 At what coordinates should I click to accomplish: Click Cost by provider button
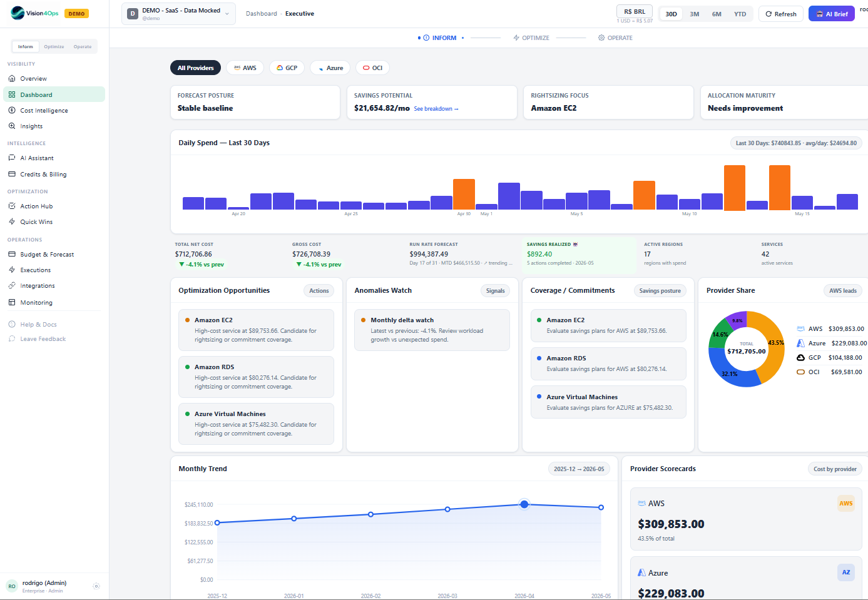(835, 469)
